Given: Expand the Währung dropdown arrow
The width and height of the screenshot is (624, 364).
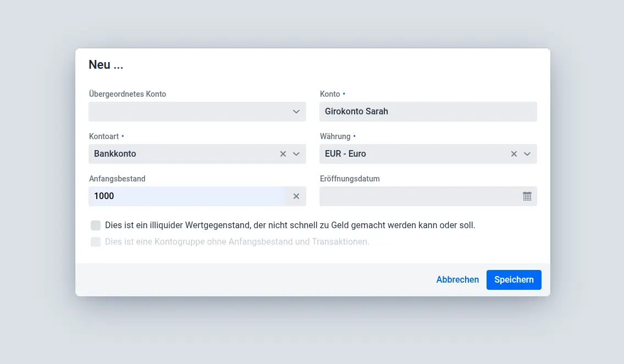Looking at the screenshot, I should 527,154.
